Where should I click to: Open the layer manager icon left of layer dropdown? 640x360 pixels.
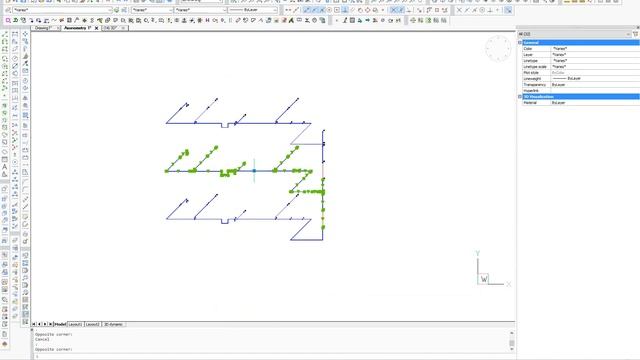click(8, 10)
